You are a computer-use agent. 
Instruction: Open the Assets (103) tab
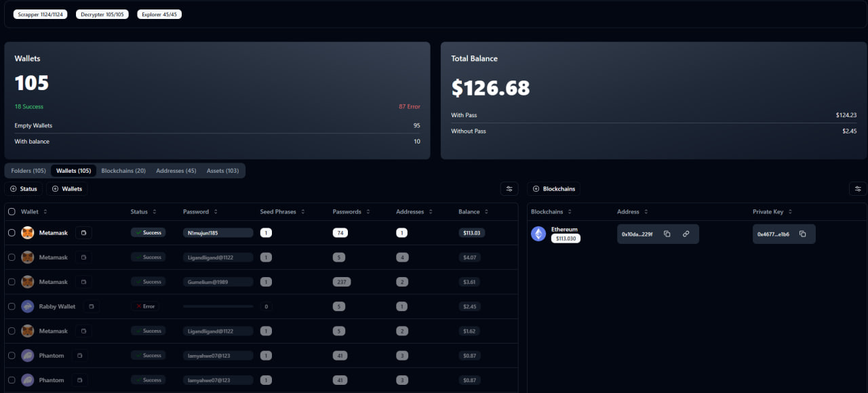click(222, 171)
